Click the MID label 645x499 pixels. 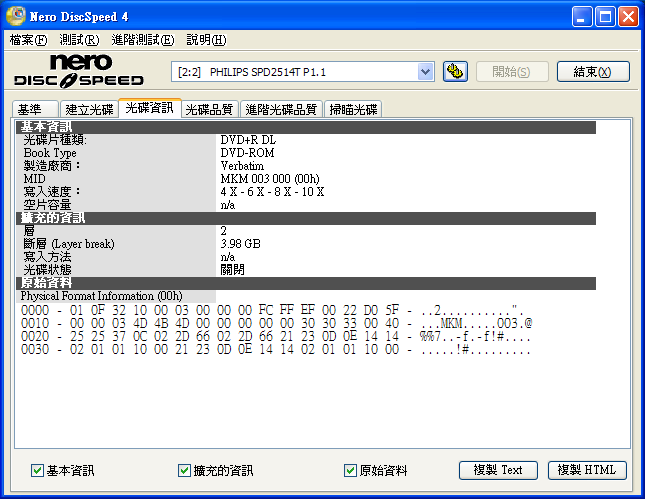pos(34,179)
